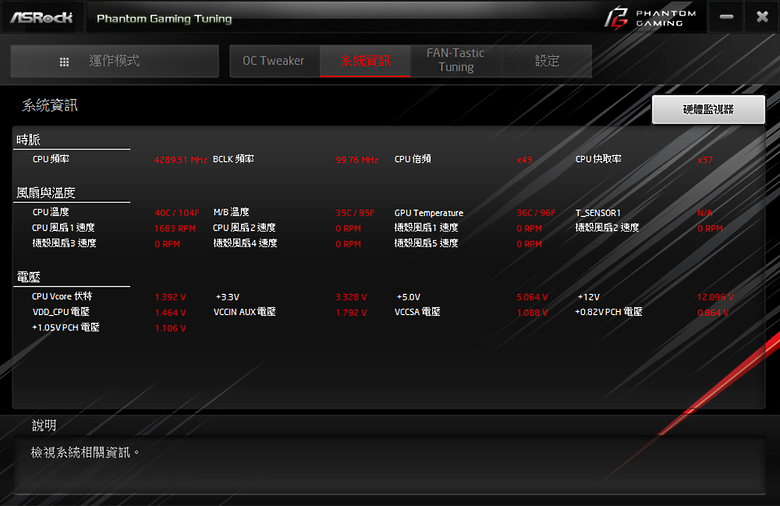Click the +12V reading 12.096 V
This screenshot has height=506, width=780.
coord(715,297)
